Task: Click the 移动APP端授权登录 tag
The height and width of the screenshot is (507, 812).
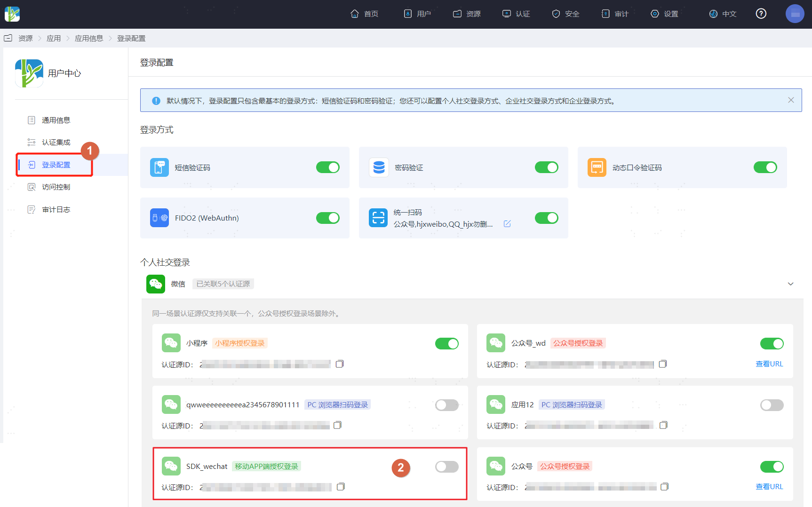Action: pos(266,466)
